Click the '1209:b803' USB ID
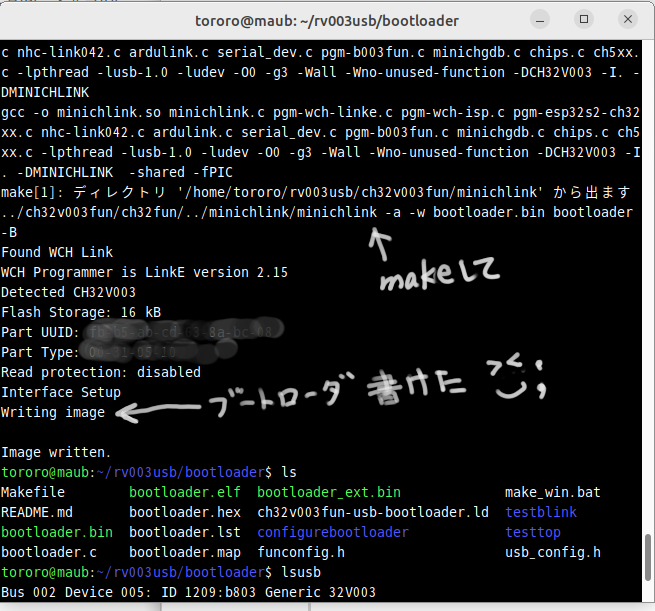This screenshot has width=655, height=611. tap(220, 592)
